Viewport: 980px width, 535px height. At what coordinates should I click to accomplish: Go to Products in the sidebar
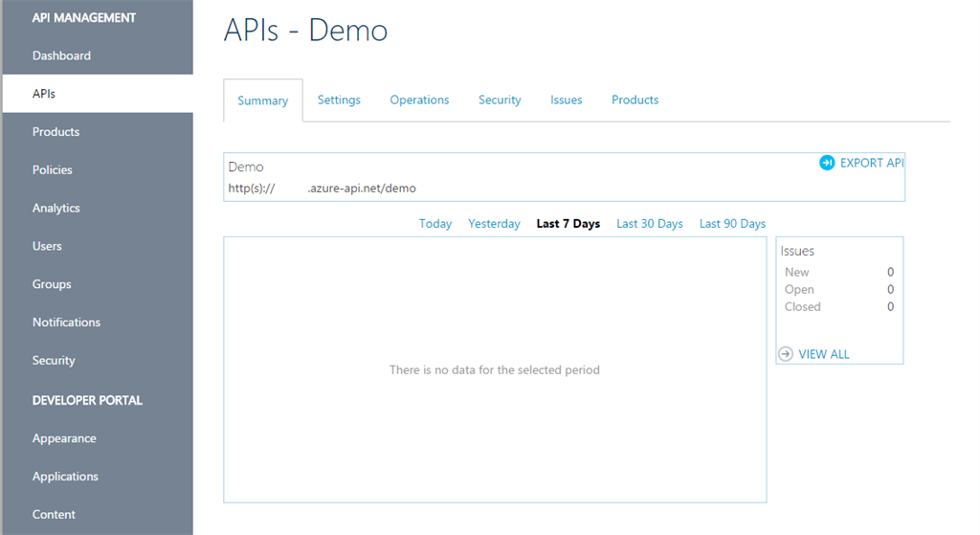[56, 132]
